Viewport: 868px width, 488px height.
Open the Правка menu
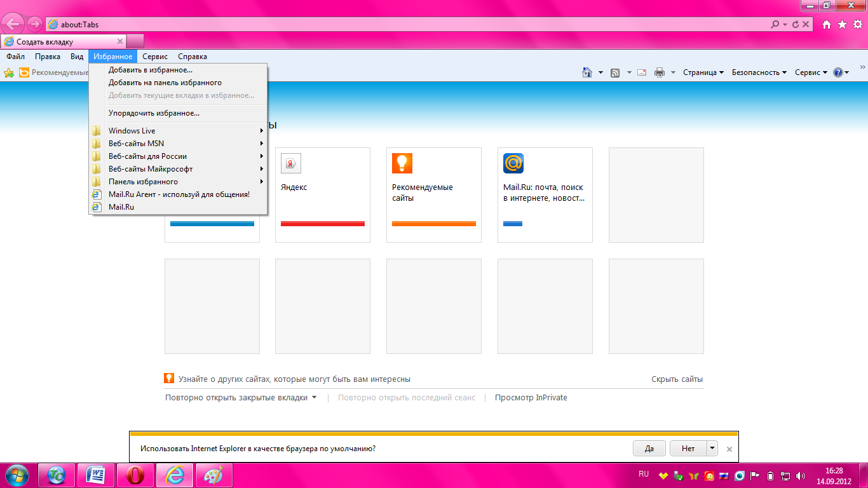pyautogui.click(x=48, y=57)
